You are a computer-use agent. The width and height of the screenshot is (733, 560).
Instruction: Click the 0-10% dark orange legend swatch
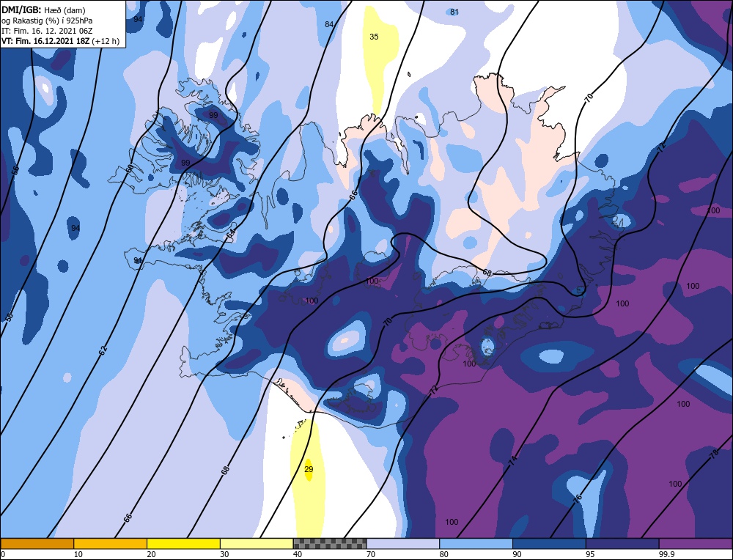[x=37, y=543]
